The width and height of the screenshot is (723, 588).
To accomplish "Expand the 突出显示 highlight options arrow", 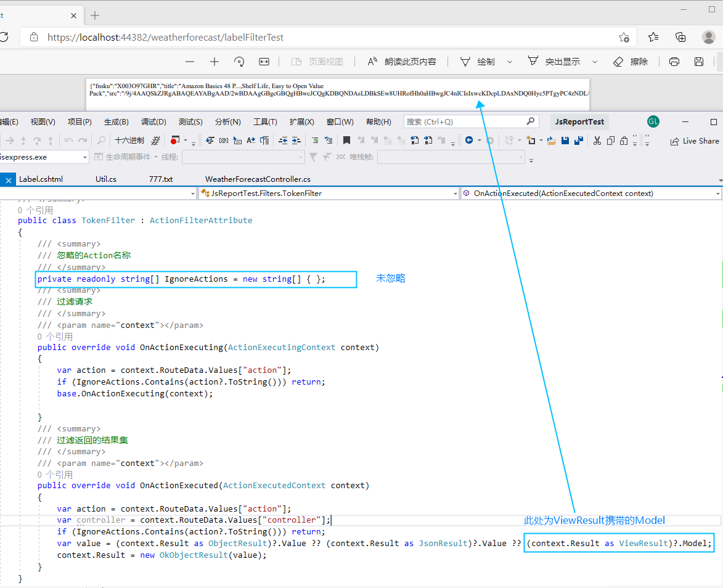I will pos(594,62).
